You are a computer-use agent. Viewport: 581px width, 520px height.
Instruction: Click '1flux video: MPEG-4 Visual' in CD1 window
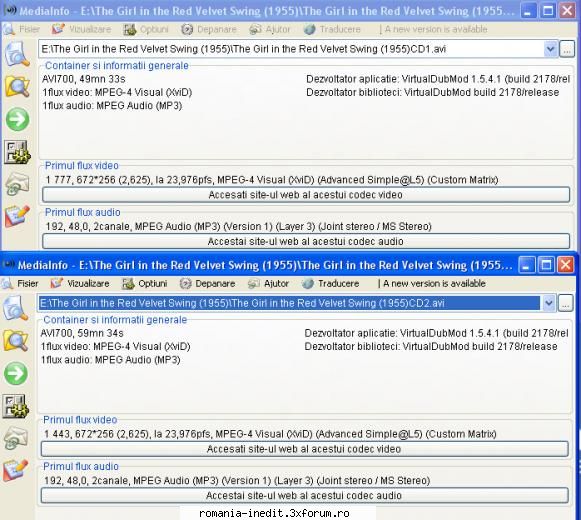[117, 92]
